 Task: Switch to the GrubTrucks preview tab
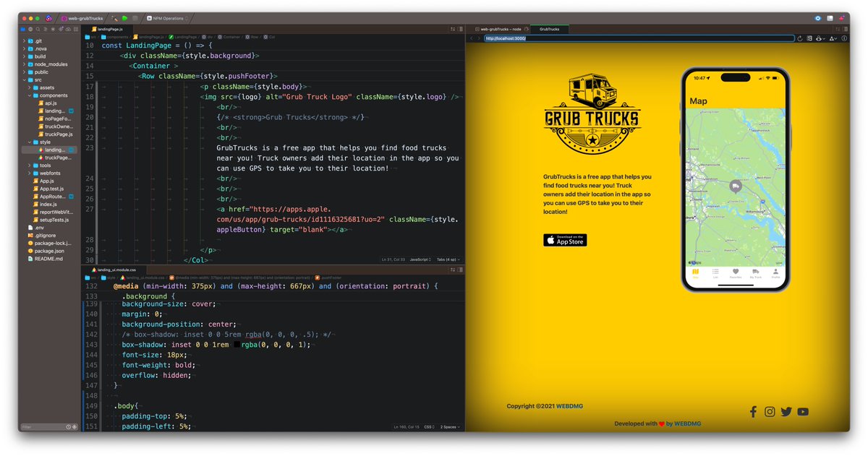pyautogui.click(x=550, y=29)
